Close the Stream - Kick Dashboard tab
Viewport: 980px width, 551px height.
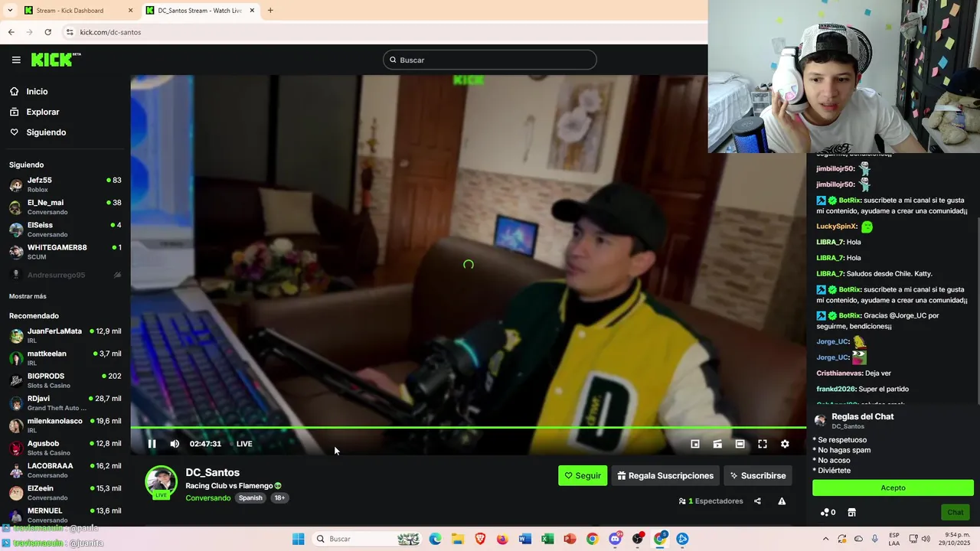point(130,11)
